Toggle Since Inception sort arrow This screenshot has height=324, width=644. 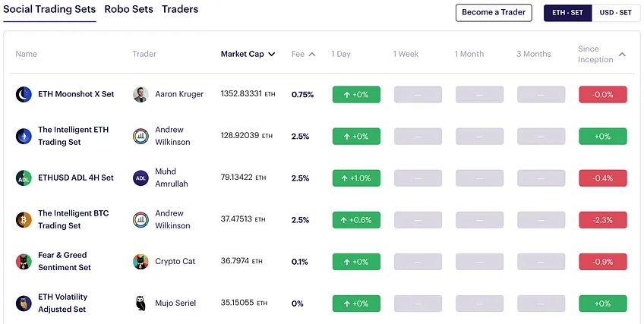click(x=622, y=54)
